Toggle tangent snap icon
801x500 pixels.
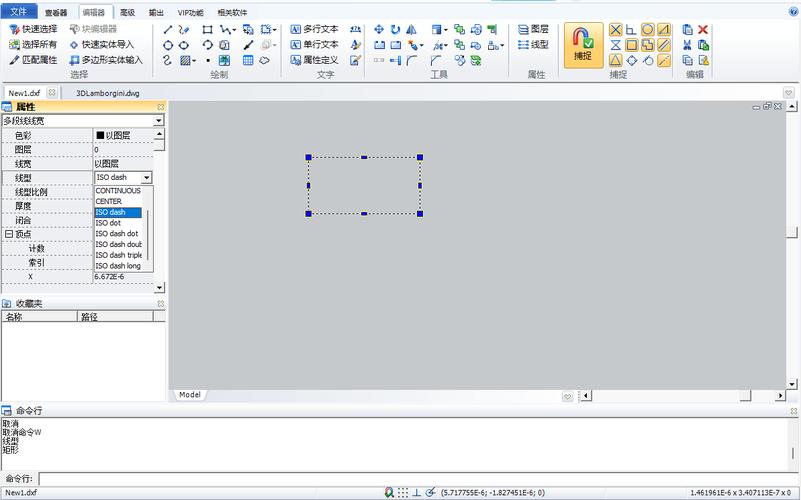pos(648,60)
